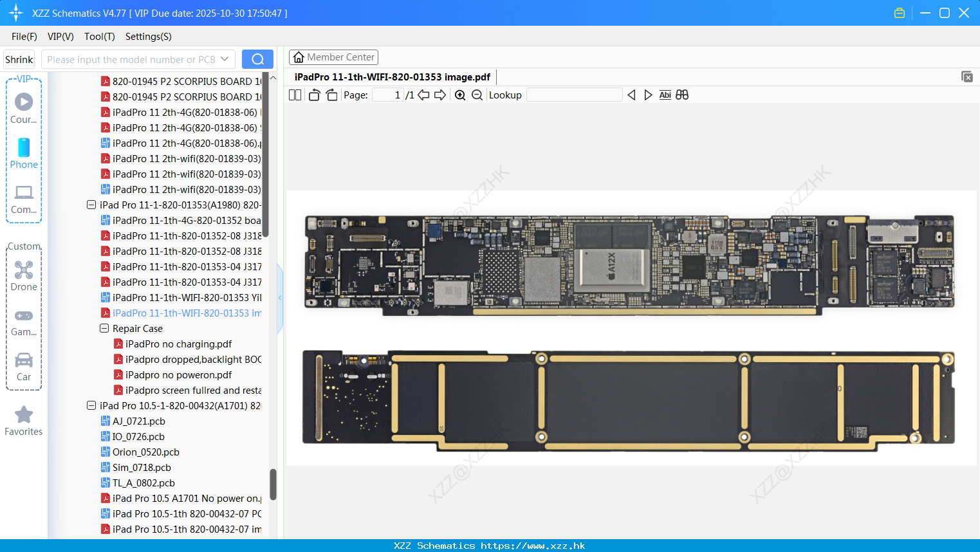Select the Computer category

[24, 199]
